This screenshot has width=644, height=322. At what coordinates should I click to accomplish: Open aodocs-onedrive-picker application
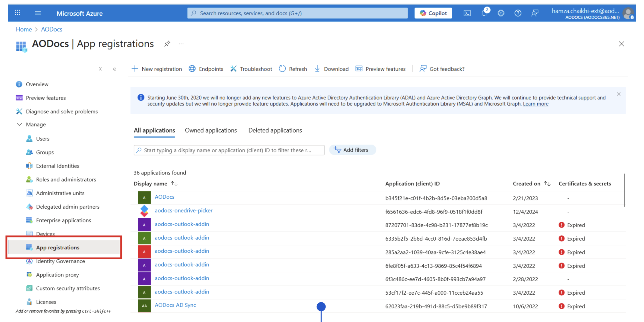click(x=184, y=210)
